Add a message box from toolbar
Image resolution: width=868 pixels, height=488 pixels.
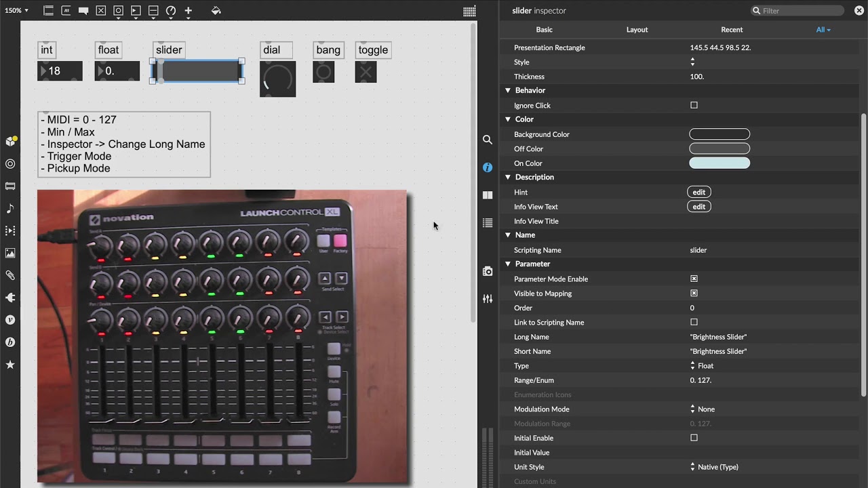[x=66, y=11]
